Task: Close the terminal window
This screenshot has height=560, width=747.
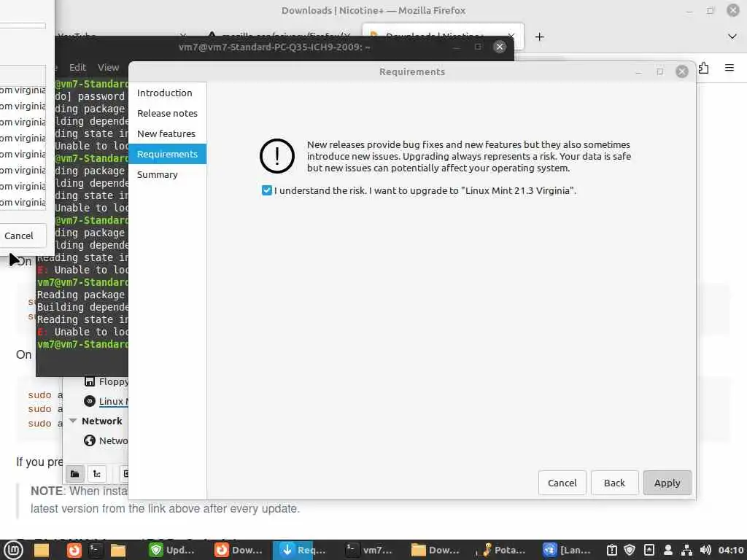Action: 499,47
